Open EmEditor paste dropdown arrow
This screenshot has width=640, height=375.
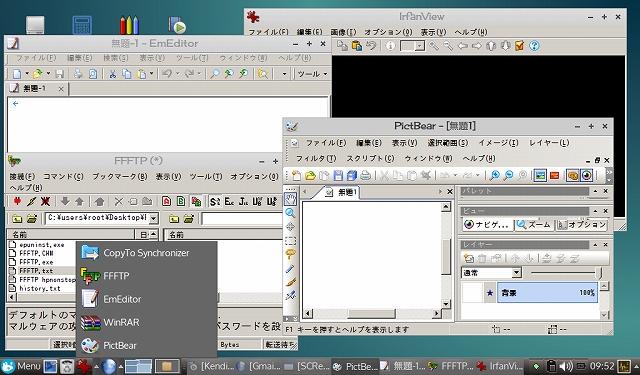point(151,74)
